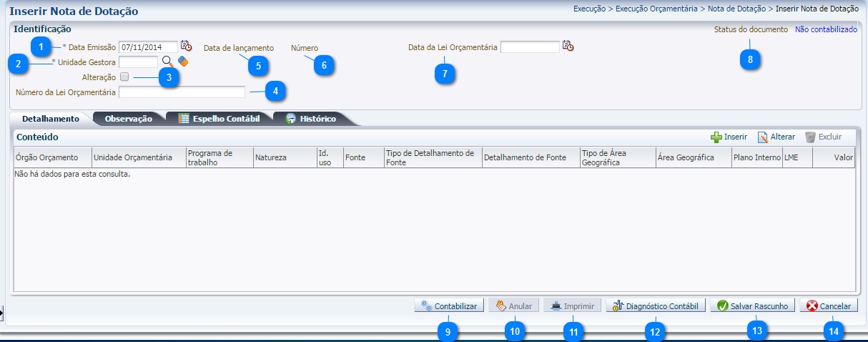Click inside the Data Emissão date field
Screen dimensions: 868x342
(x=147, y=47)
